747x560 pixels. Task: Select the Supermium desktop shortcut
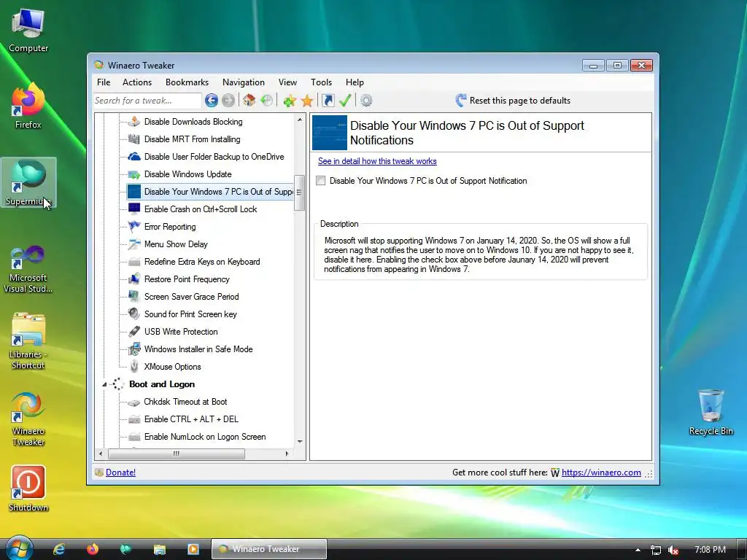[x=28, y=183]
